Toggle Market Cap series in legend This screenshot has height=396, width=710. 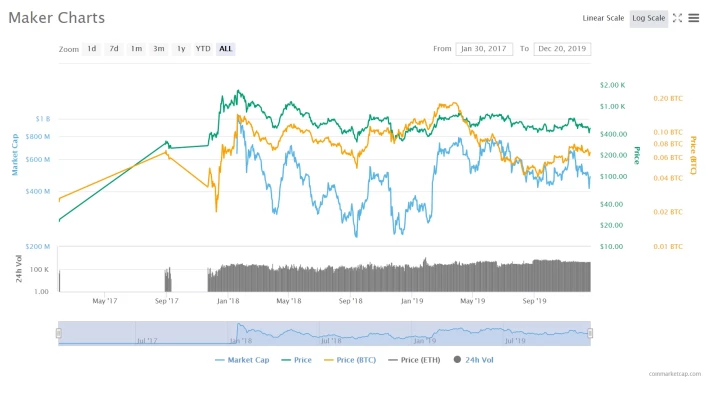pyautogui.click(x=242, y=360)
